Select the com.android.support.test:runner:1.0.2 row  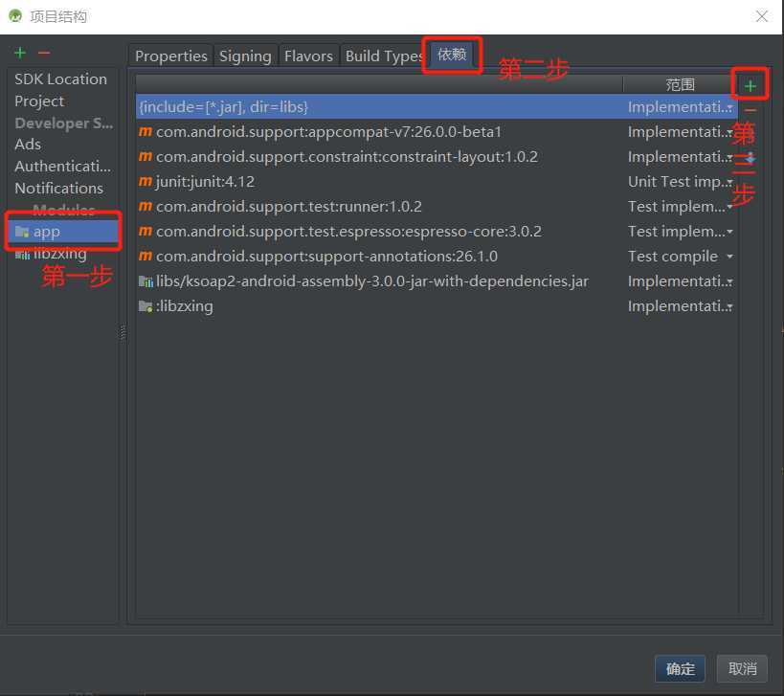pos(436,206)
